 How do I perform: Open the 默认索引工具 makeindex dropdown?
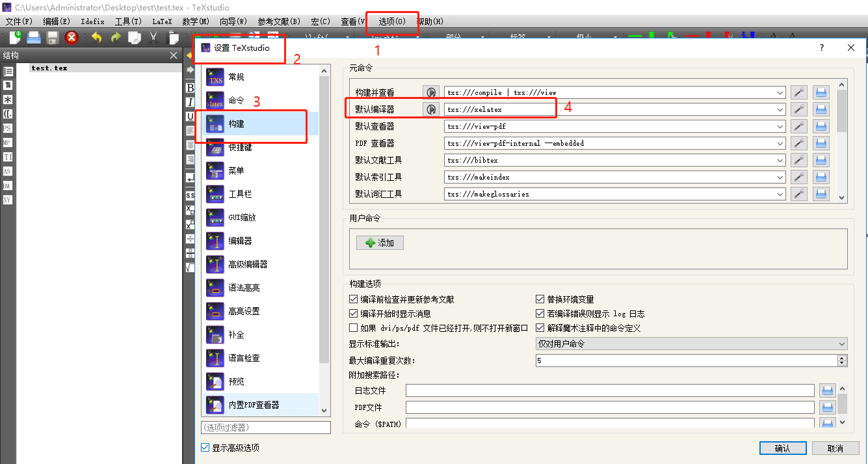(x=780, y=177)
